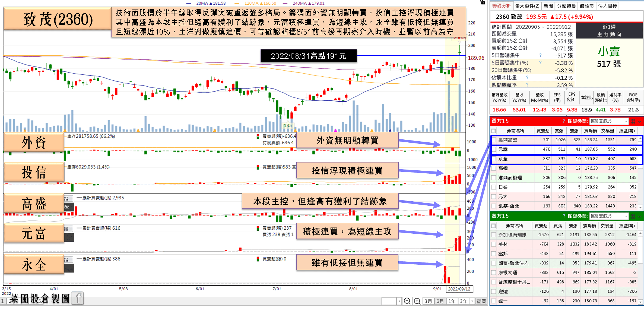
Task: Switch to the 體檢表 tab
Action: coord(586,6)
